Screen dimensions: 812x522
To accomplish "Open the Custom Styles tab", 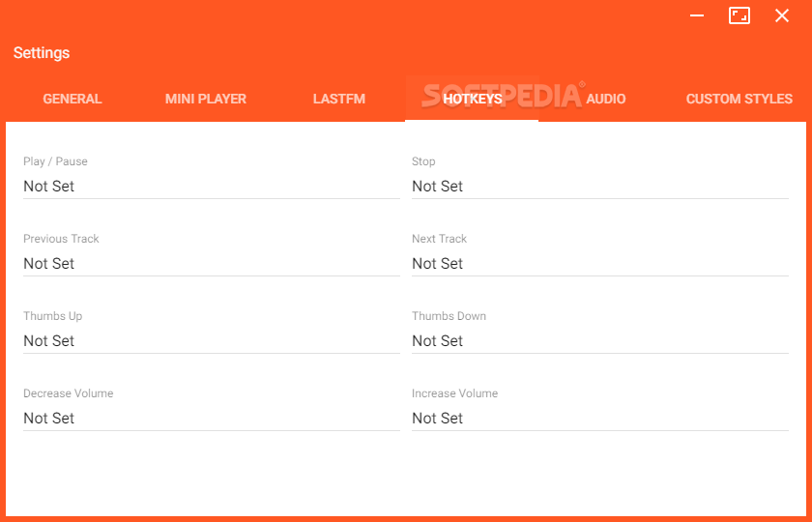I will pyautogui.click(x=739, y=99).
